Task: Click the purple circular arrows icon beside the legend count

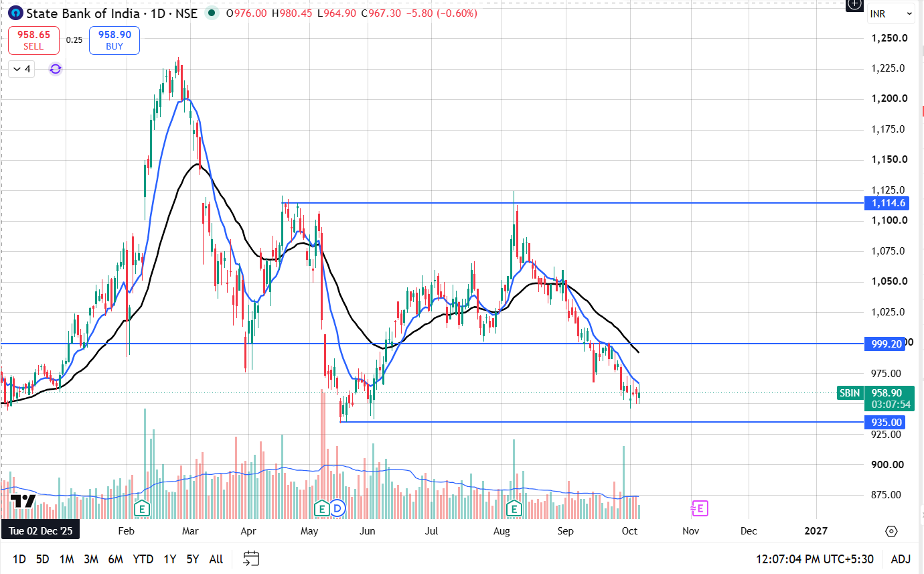Action: 56,68
